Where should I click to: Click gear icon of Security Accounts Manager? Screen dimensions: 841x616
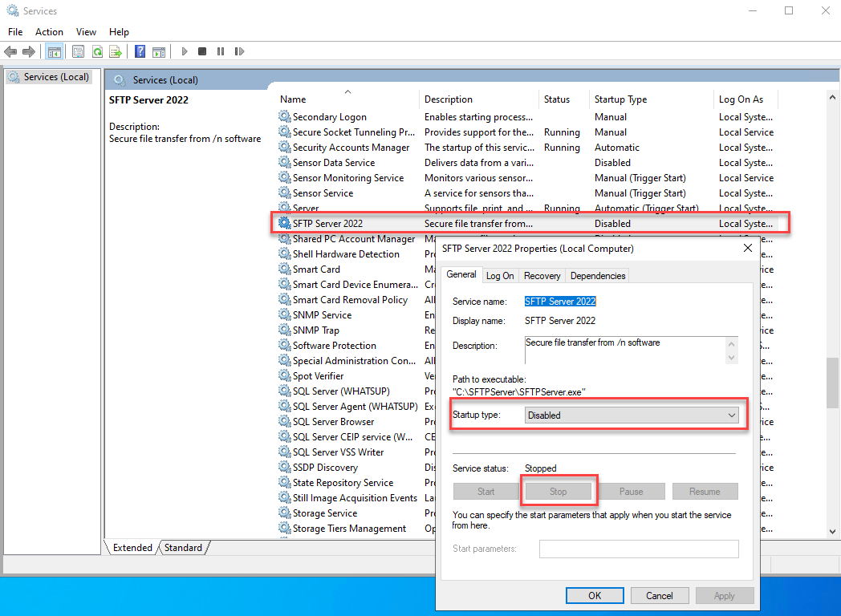click(x=285, y=147)
